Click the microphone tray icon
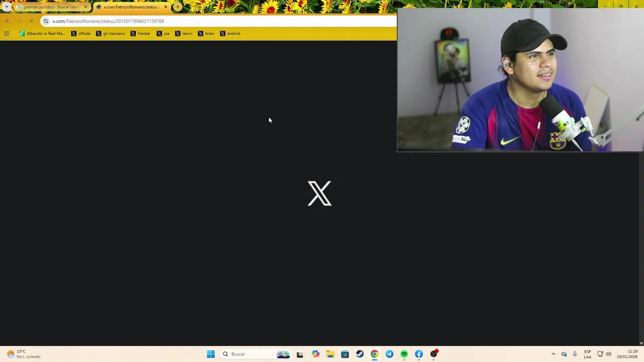Screen dimensions: 644x362 575,354
